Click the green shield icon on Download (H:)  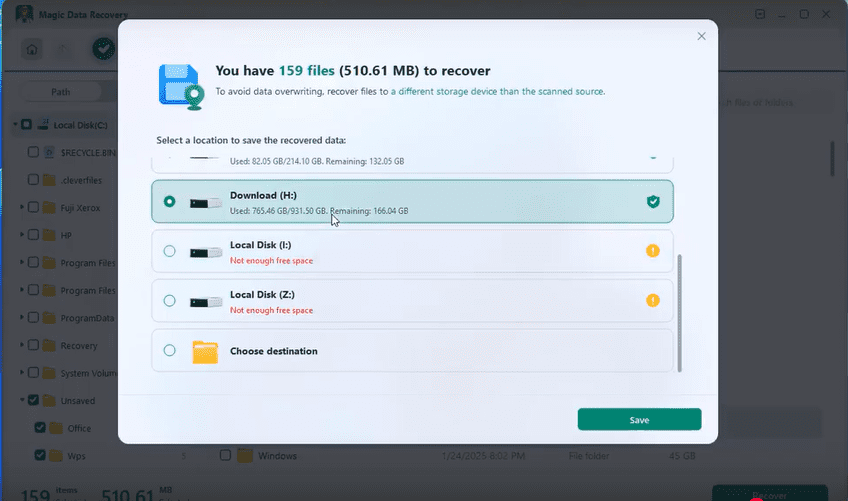pyautogui.click(x=653, y=202)
